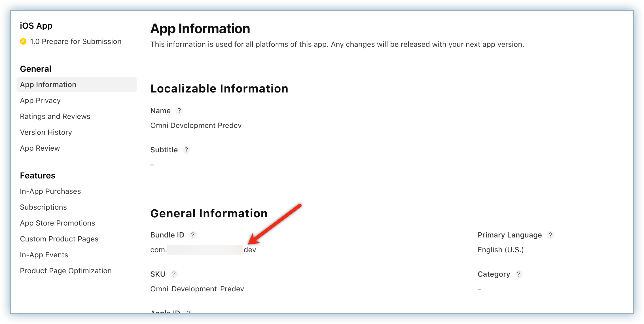The width and height of the screenshot is (644, 324).
Task: Click the Subtitle help question mark
Action: (x=186, y=150)
